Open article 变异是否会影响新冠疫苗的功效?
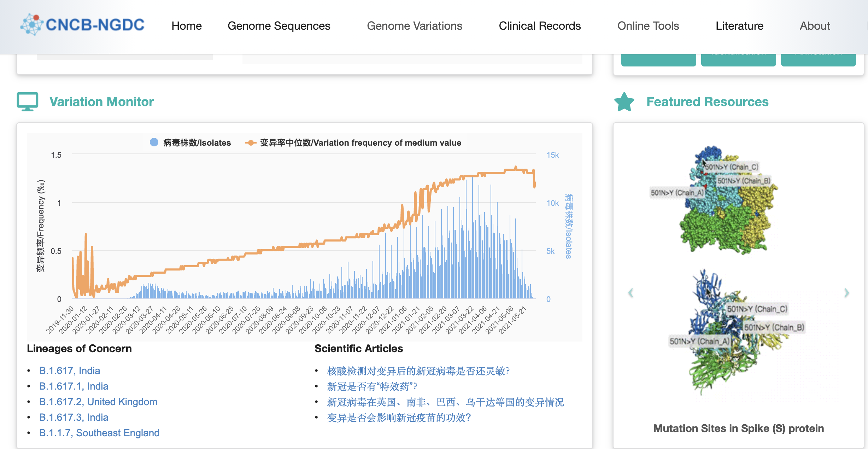Viewport: 868px width, 449px height. pos(399,418)
